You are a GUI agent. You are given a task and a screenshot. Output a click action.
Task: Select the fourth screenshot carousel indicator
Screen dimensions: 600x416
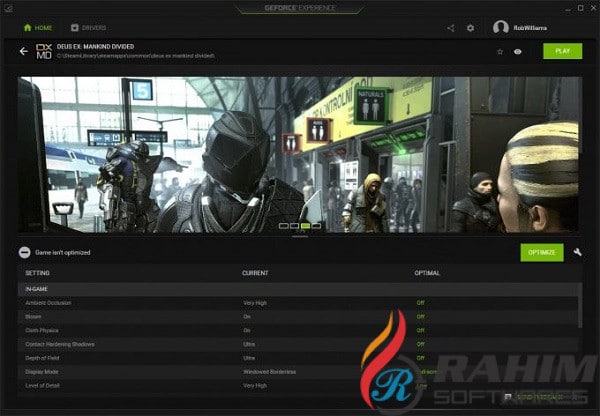(316, 226)
